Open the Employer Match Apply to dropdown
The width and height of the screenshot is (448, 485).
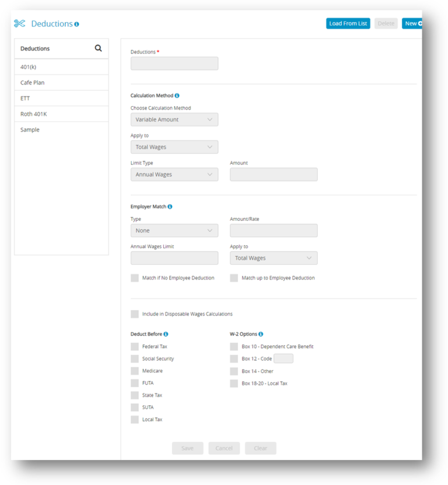tap(274, 258)
